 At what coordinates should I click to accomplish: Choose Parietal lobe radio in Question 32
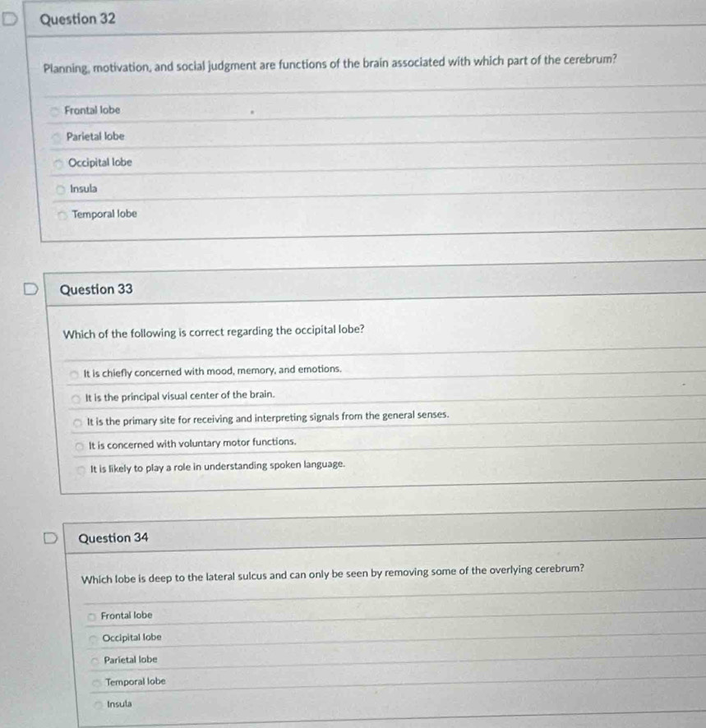pos(56,136)
